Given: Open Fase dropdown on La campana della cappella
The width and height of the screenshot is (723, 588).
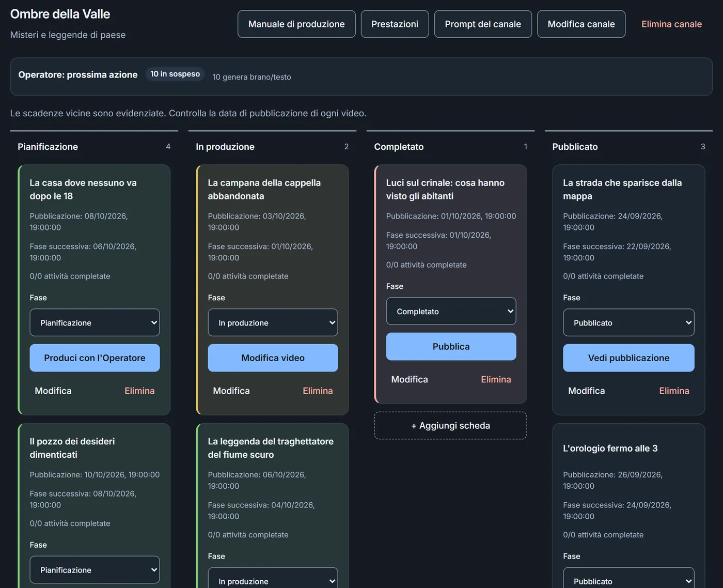Looking at the screenshot, I should click(x=273, y=322).
